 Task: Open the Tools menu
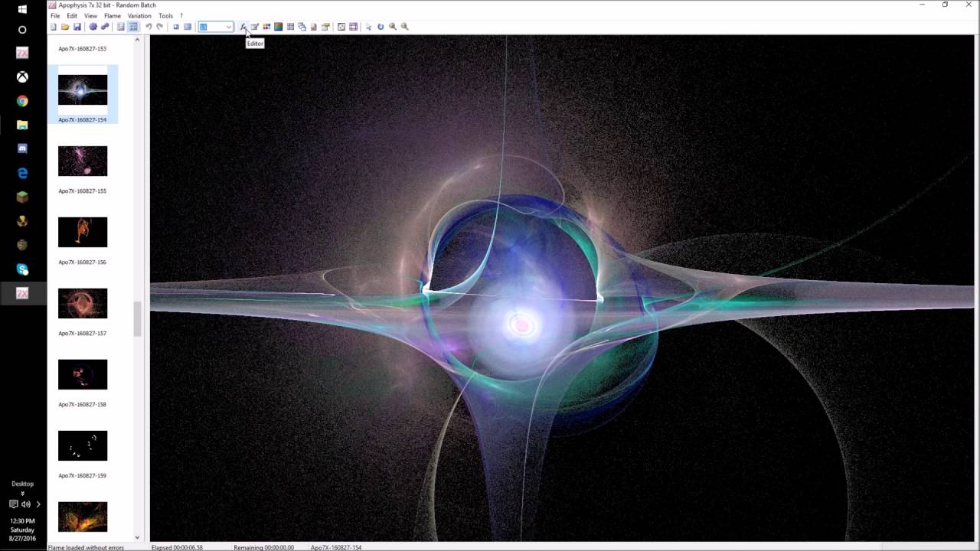pos(165,15)
